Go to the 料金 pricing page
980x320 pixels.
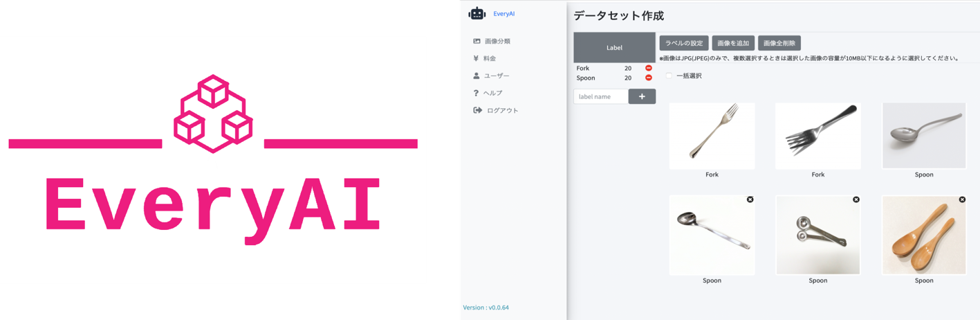pyautogui.click(x=485, y=58)
